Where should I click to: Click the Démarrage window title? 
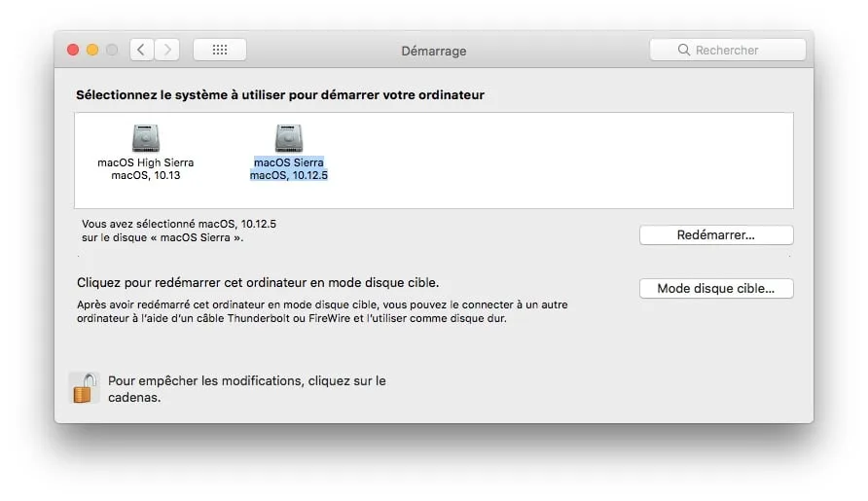pyautogui.click(x=433, y=51)
